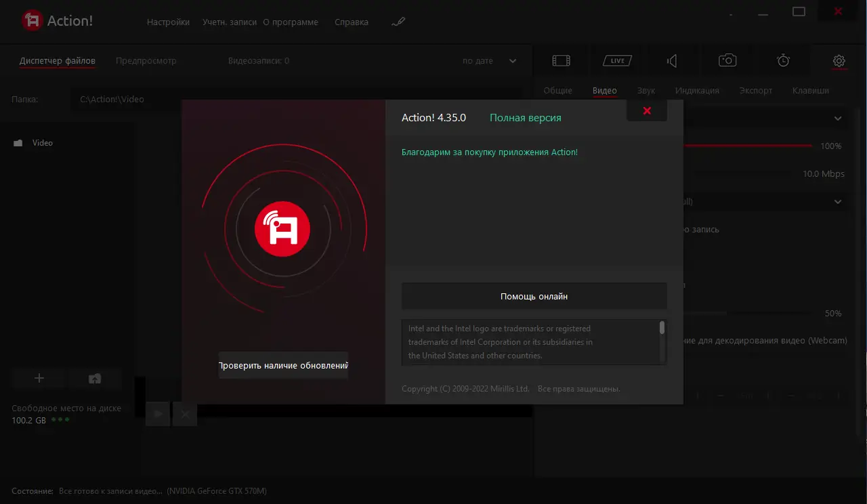Viewport: 867px width, 504px height.
Task: Click the Copyright (C) 2009-2022 Mirillis Ltd. text
Action: click(x=465, y=389)
